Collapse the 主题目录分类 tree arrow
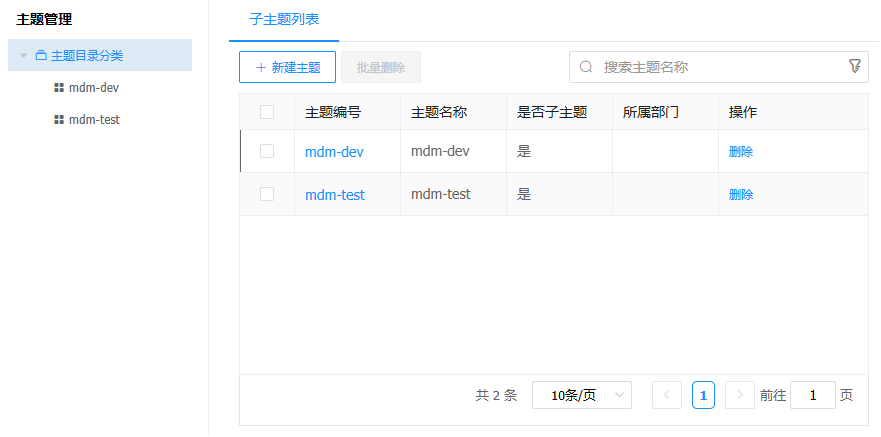 (23, 56)
